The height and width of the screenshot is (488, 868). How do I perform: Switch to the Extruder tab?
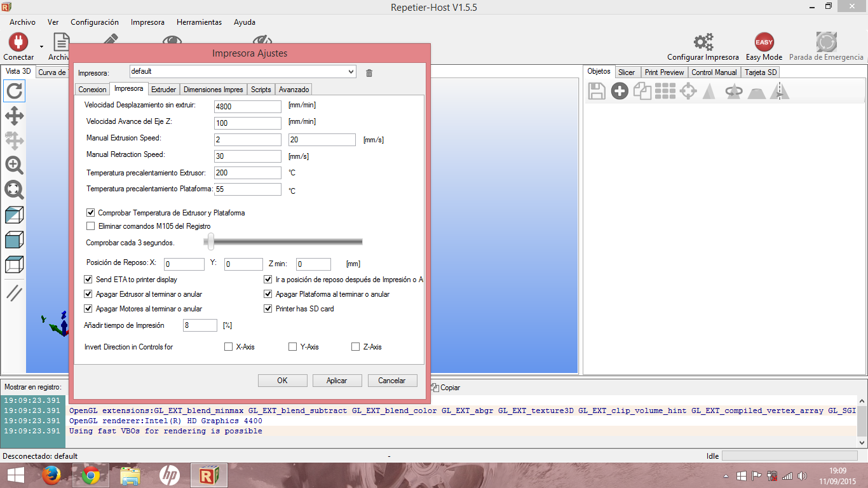tap(164, 90)
